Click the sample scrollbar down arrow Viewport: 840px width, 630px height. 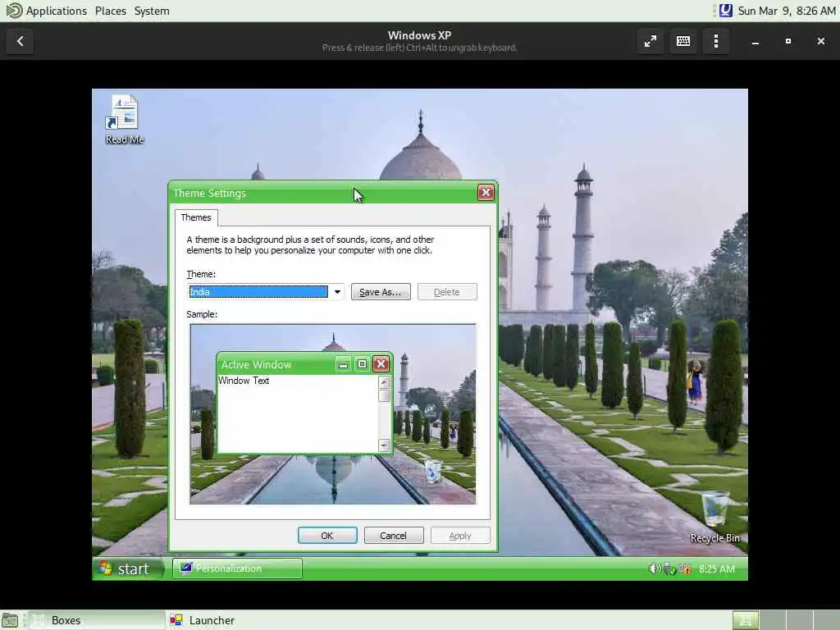384,445
